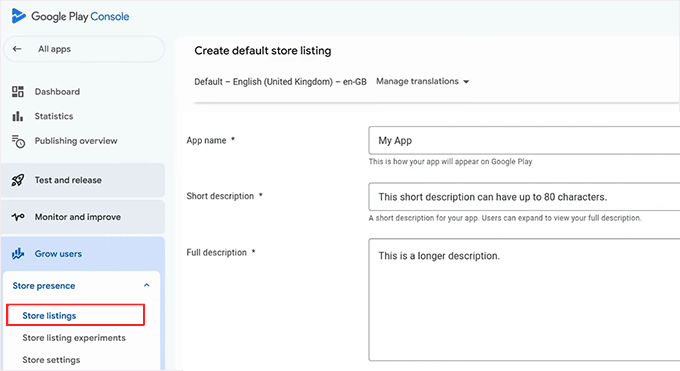680x371 pixels.
Task: Open Store settings
Action: tap(51, 360)
